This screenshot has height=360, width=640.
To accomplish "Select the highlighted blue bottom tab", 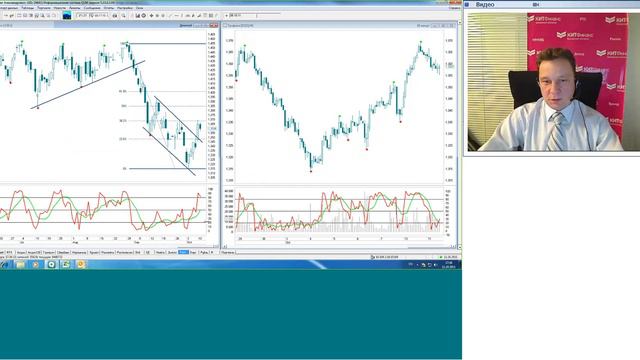I will tap(183, 252).
